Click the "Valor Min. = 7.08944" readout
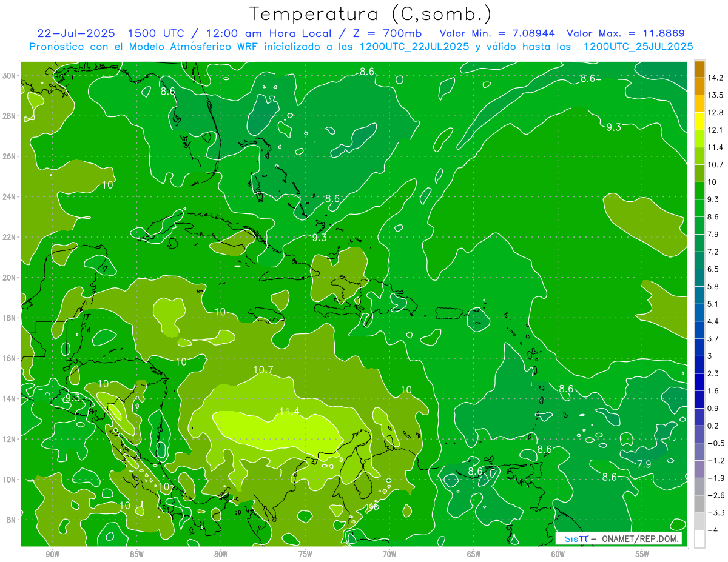 498,33
